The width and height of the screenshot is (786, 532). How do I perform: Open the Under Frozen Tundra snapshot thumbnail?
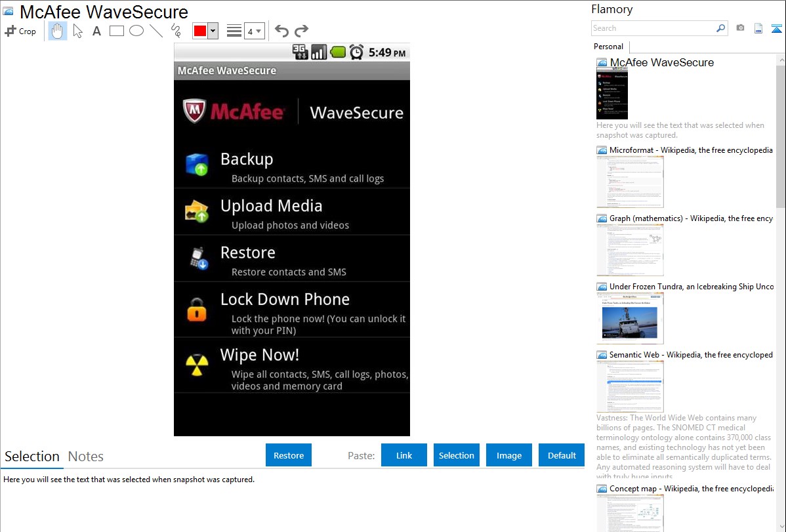[630, 318]
